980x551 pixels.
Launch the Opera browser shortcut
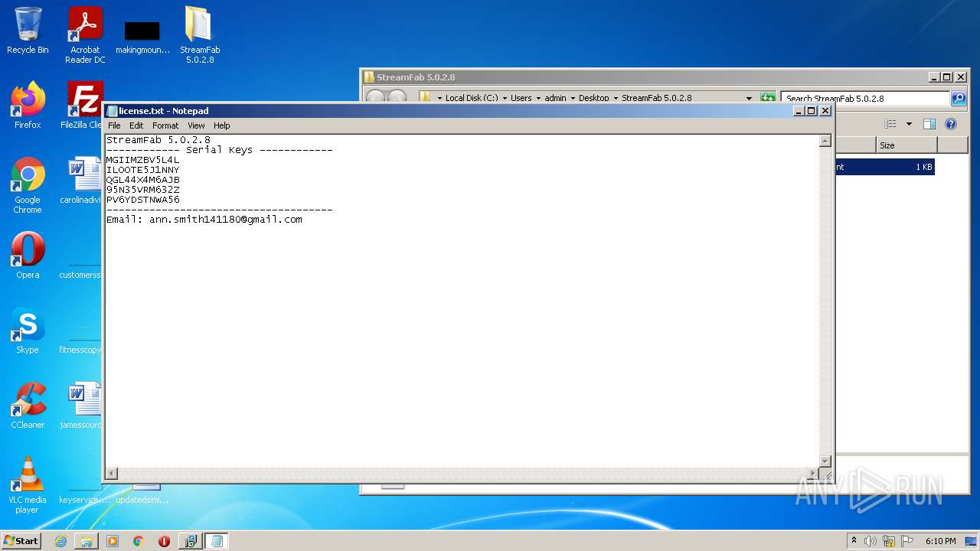pos(28,256)
